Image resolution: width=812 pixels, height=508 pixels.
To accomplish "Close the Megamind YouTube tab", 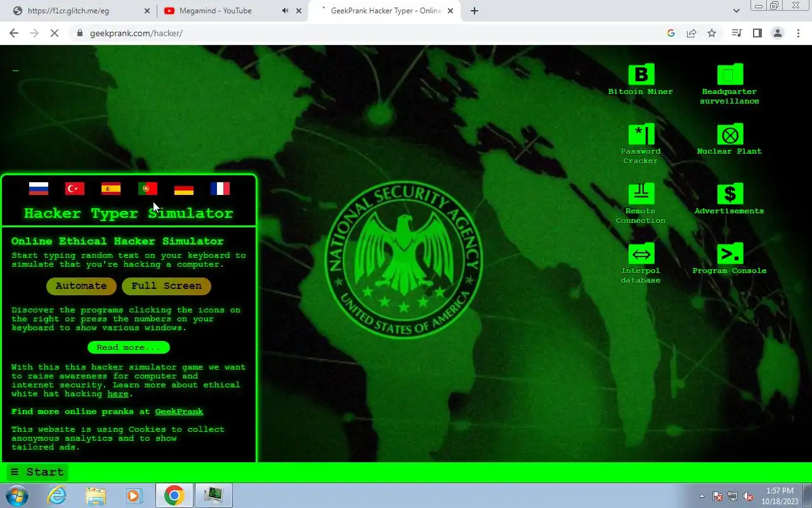I will coord(299,11).
